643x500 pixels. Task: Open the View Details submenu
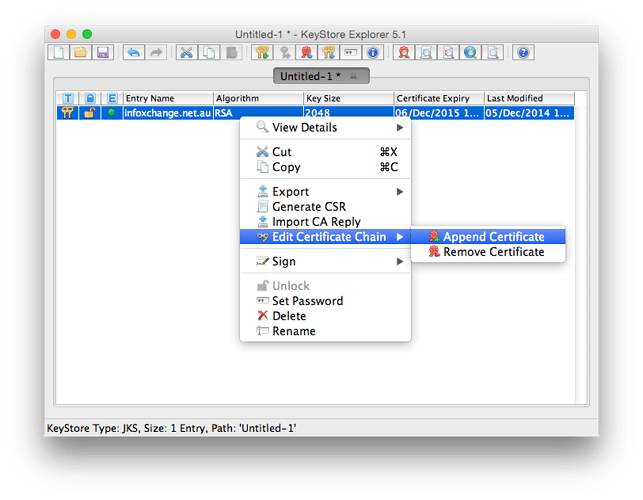[325, 128]
